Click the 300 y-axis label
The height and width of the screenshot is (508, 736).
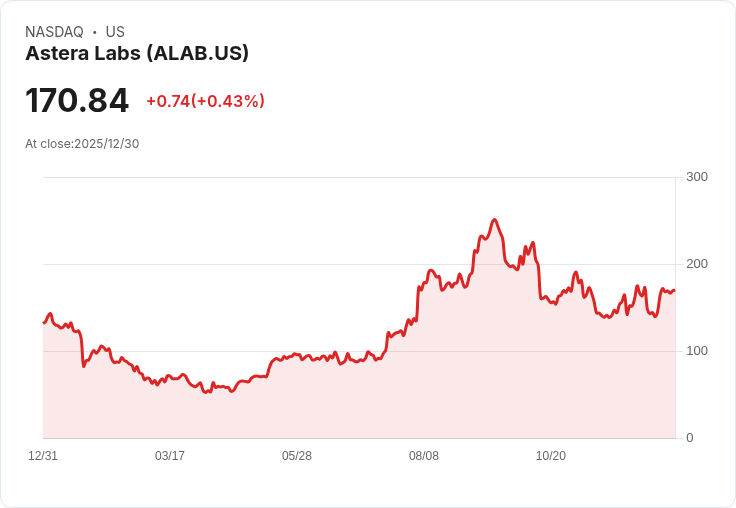click(x=697, y=177)
